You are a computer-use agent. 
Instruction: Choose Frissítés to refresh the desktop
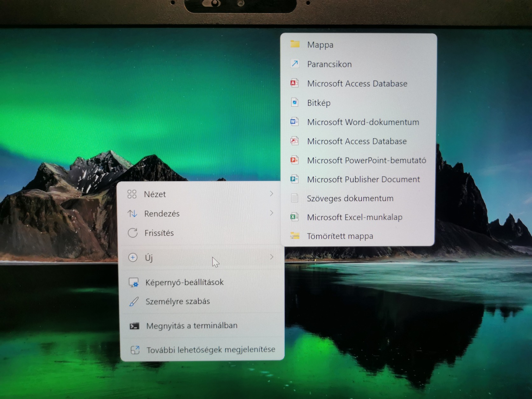tap(200, 233)
